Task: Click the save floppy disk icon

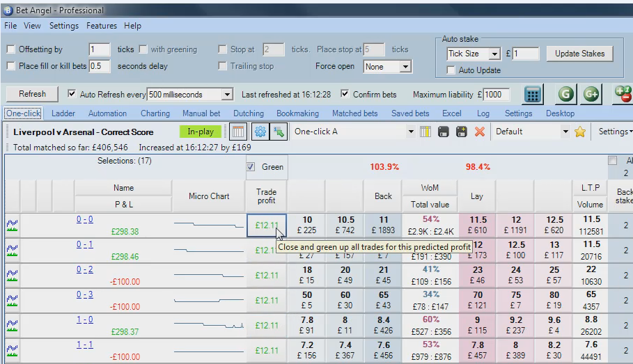Action: [444, 132]
